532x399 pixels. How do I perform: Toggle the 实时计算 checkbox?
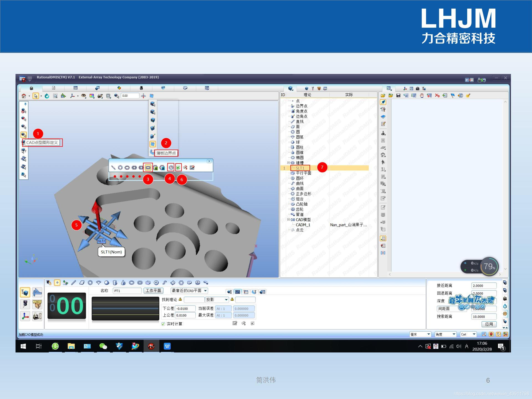163,324
